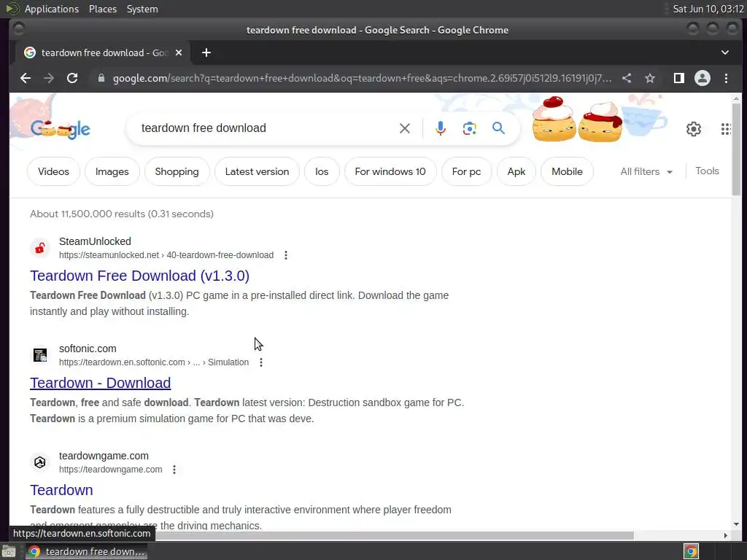
Task: Open Teardown Free Download (v1.3.0) link
Action: (139, 276)
